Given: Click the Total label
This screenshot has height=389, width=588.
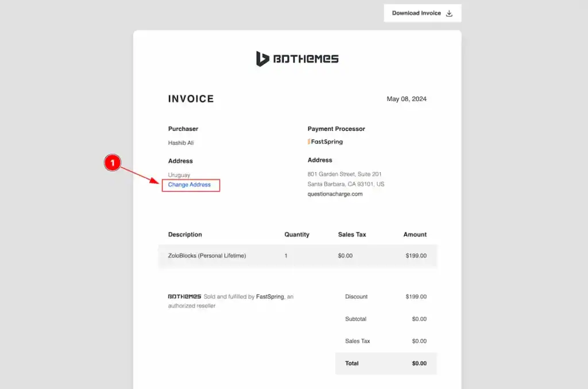Looking at the screenshot, I should click(x=352, y=363).
